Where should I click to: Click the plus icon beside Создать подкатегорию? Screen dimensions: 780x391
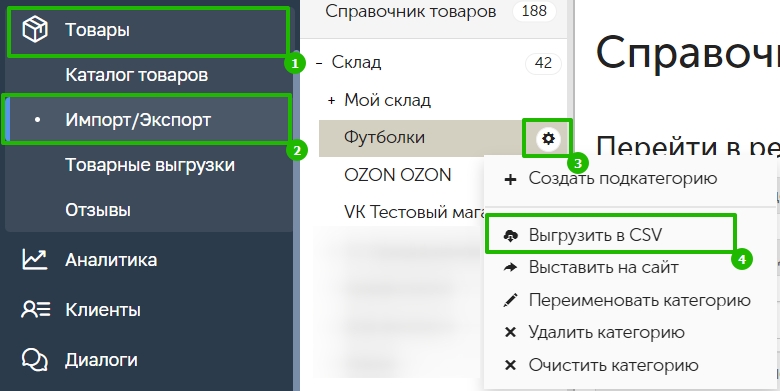click(x=510, y=179)
